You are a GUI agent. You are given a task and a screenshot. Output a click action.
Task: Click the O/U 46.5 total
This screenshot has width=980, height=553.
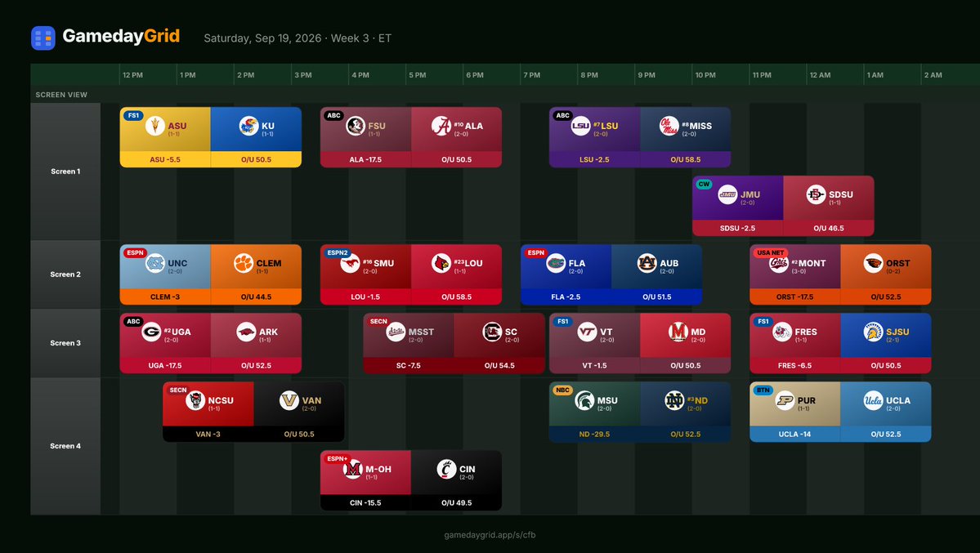click(x=829, y=228)
